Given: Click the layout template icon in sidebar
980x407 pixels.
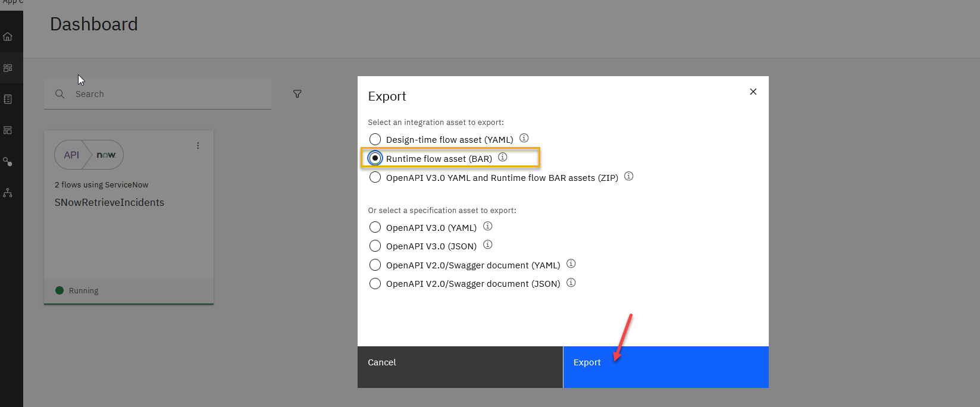Looking at the screenshot, I should [x=8, y=130].
